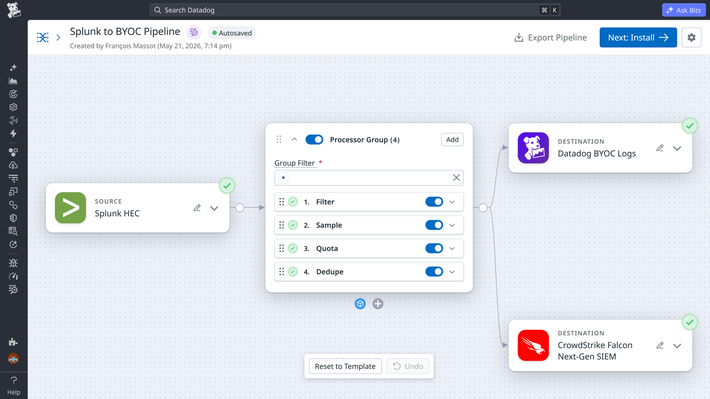
Task: Click the Splunk HEC output connector circle
Action: coord(240,207)
